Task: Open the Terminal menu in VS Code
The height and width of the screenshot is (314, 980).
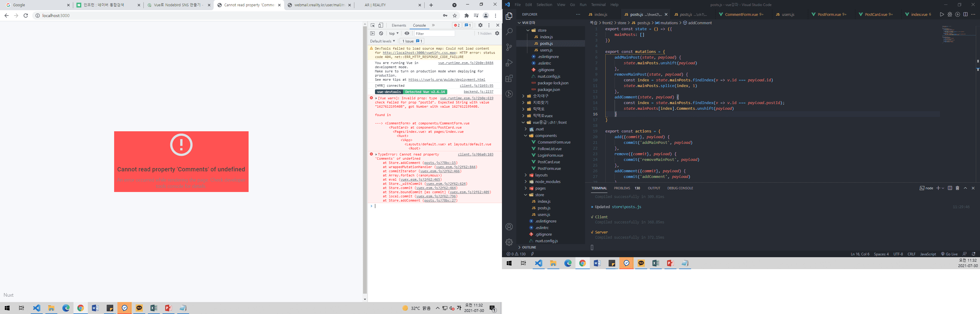Action: tap(598, 4)
